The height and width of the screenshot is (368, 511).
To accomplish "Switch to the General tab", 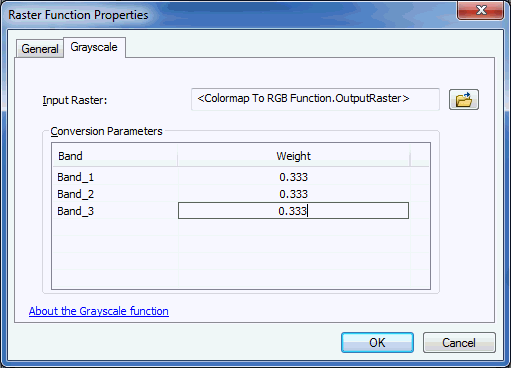I will coord(40,49).
